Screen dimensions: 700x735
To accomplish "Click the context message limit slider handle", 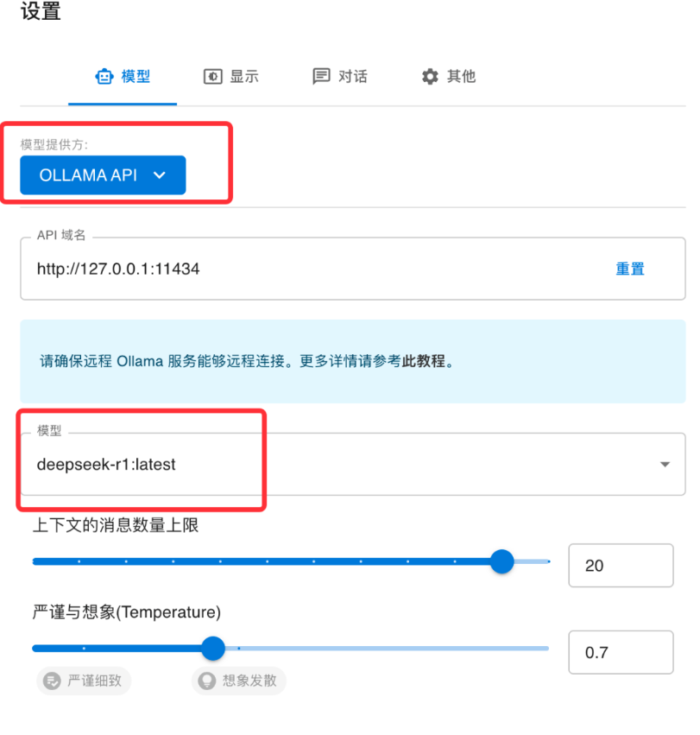I will [x=501, y=561].
